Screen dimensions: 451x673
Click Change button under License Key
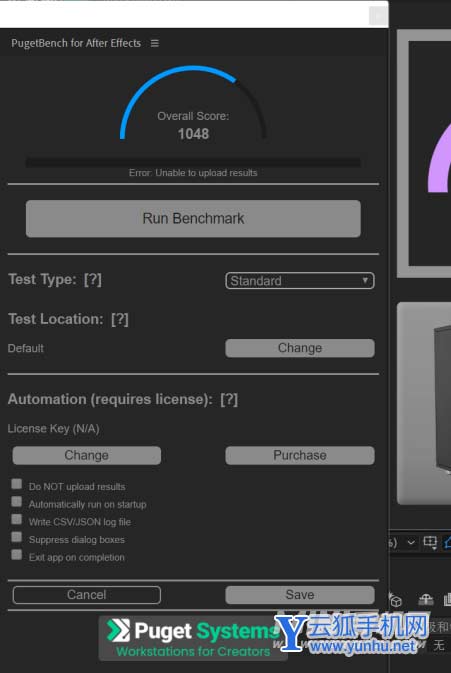point(87,455)
